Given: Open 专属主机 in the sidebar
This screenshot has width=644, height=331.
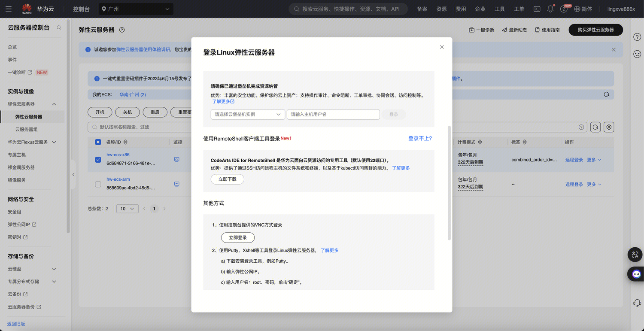Looking at the screenshot, I should click(17, 155).
